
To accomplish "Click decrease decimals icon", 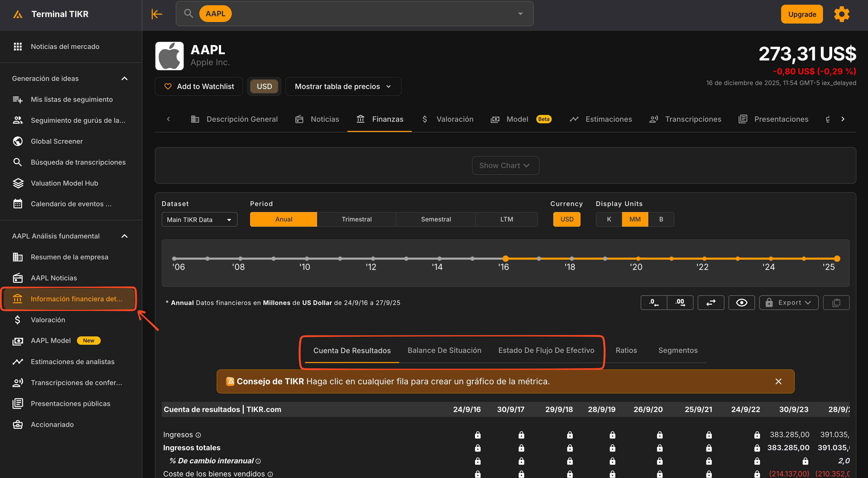I will (653, 302).
